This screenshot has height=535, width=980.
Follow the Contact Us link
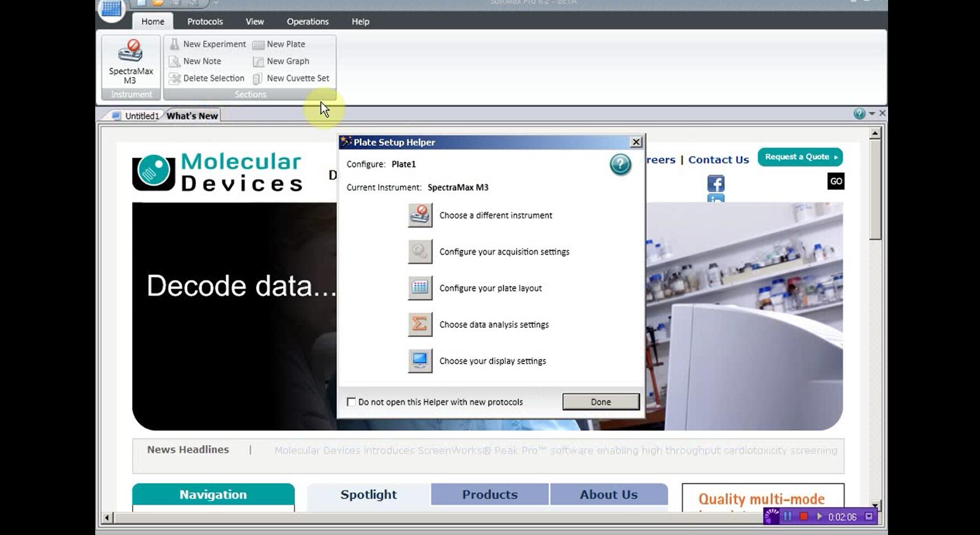pyautogui.click(x=718, y=160)
